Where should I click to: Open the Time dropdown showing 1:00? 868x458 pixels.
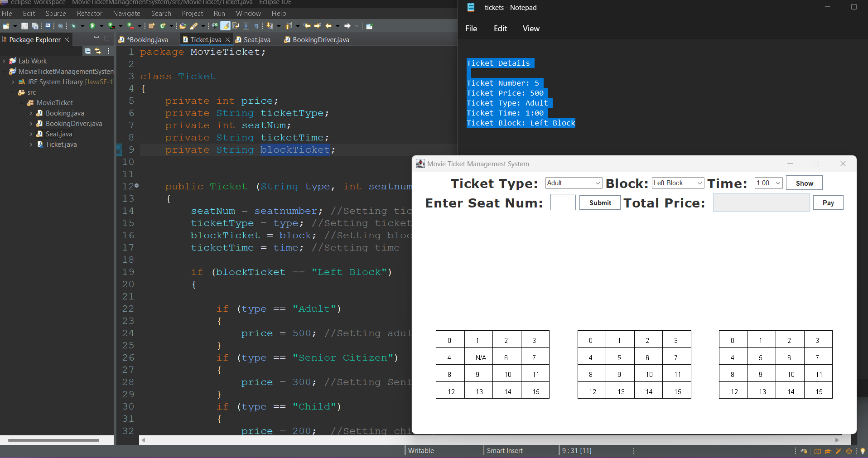(768, 183)
